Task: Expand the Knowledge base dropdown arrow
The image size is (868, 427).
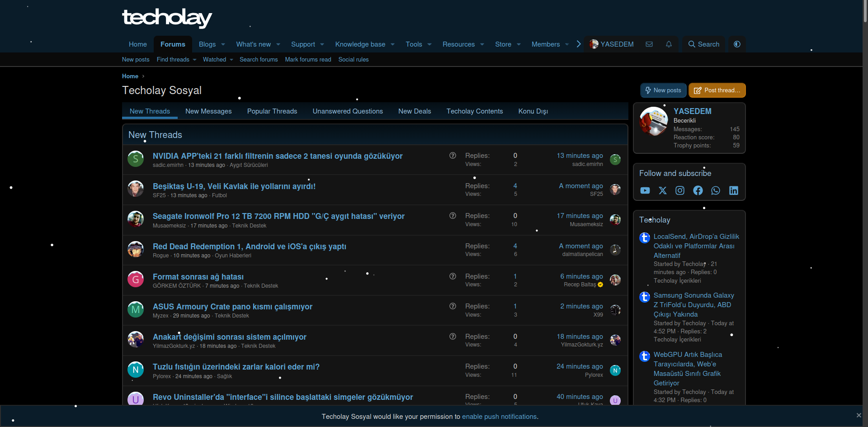Action: click(x=392, y=44)
